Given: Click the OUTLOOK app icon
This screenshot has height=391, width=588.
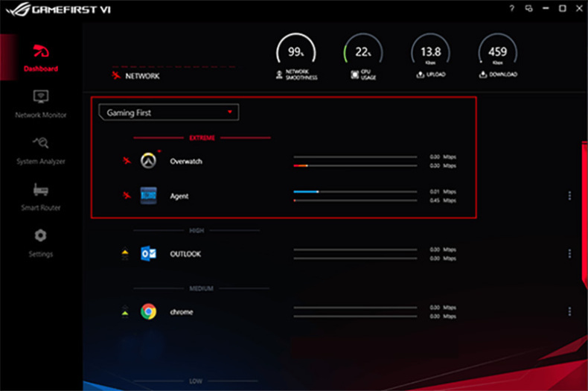Looking at the screenshot, I should coord(148,254).
